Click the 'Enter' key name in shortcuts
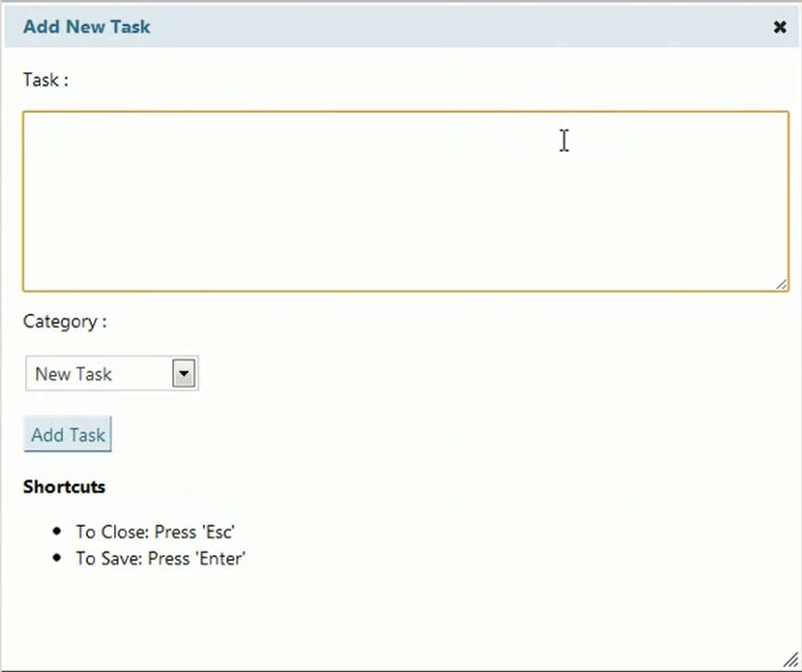802x672 pixels. [219, 558]
